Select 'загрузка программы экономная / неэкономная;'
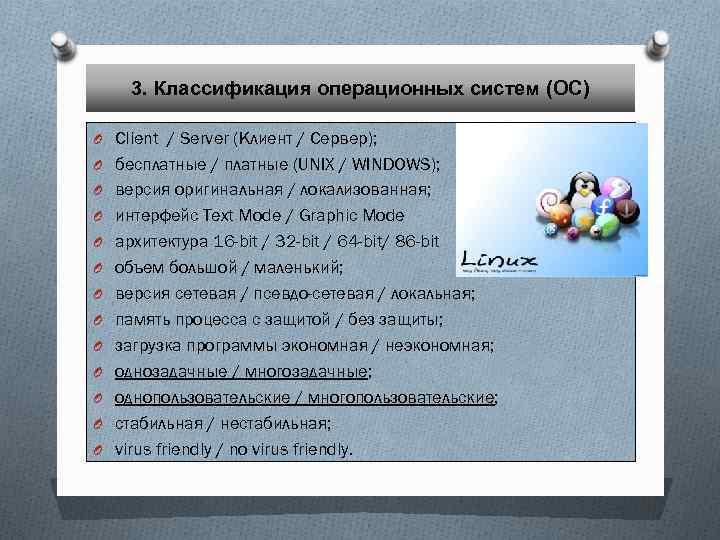 pos(304,345)
